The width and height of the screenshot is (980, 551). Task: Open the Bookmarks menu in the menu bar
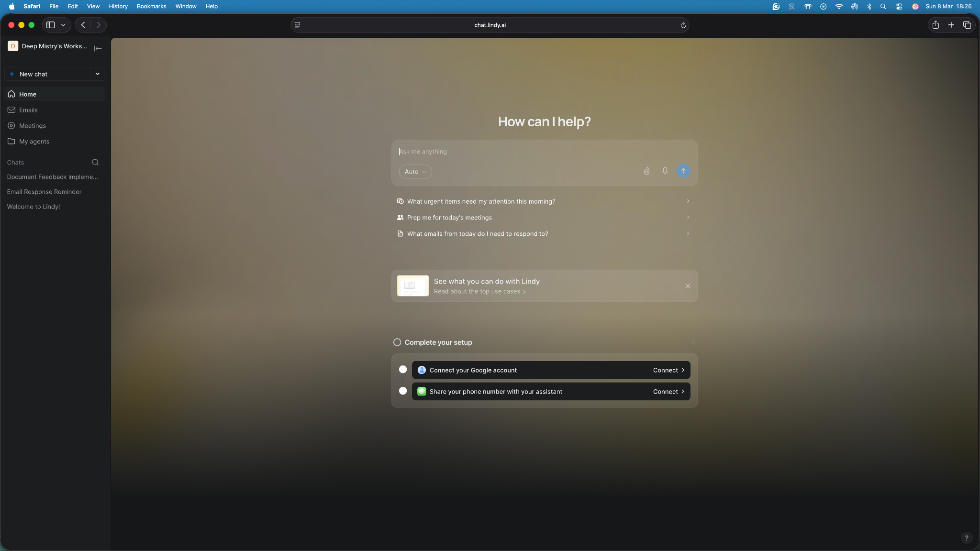151,6
